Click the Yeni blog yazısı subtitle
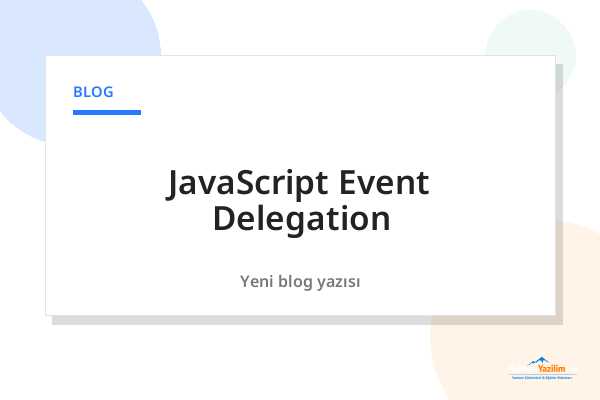600x400 pixels. tap(300, 282)
